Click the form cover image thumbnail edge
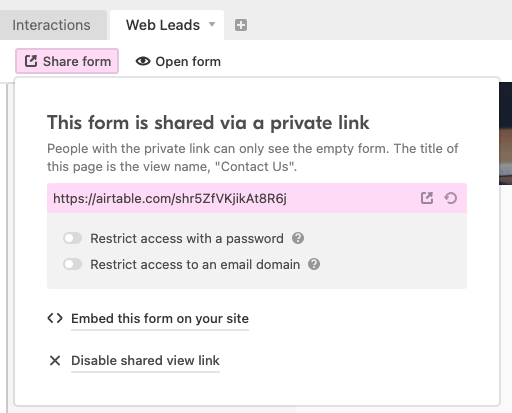Viewport: 512px width, 413px height. tap(506, 133)
